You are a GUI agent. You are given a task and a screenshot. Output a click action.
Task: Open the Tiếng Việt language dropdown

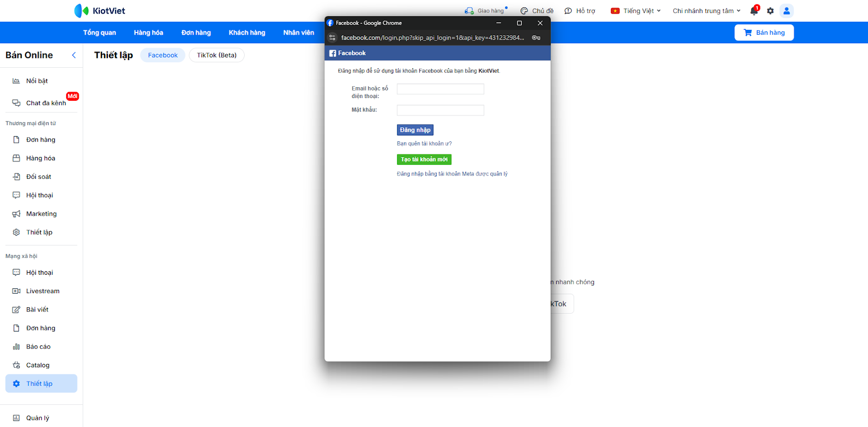click(636, 11)
